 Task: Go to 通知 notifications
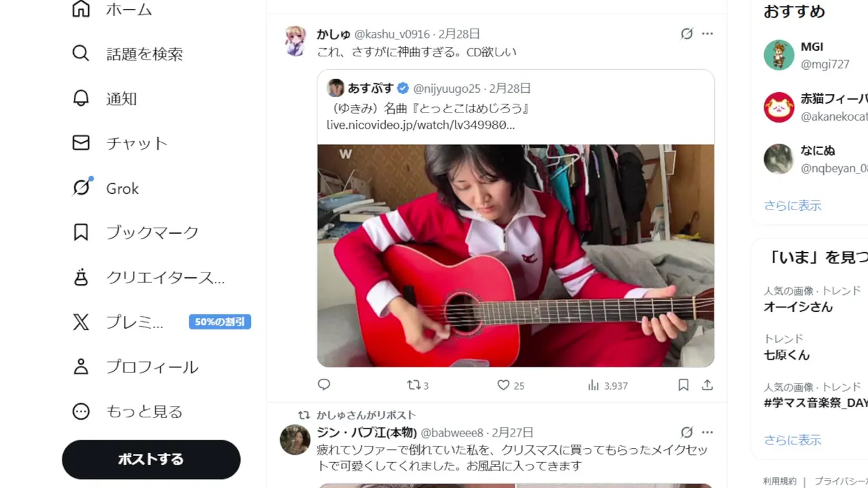click(104, 98)
